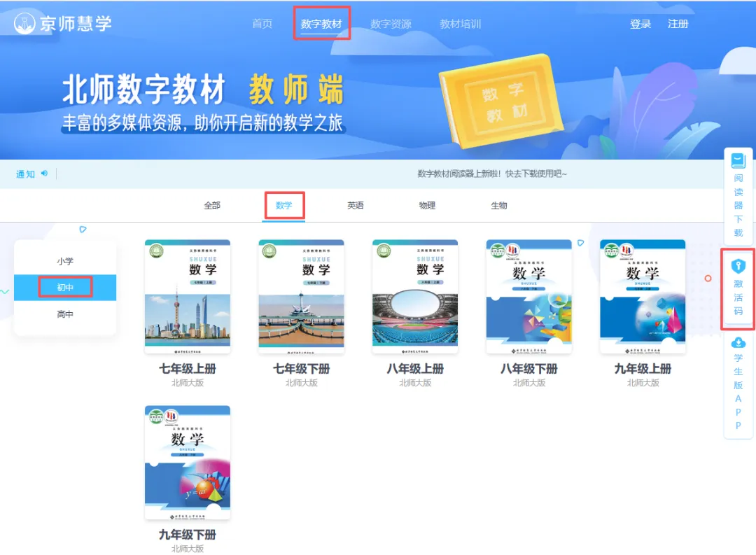The width and height of the screenshot is (756, 555).
Task: Click the 阅读器下载 sidebar text
Action: click(738, 205)
